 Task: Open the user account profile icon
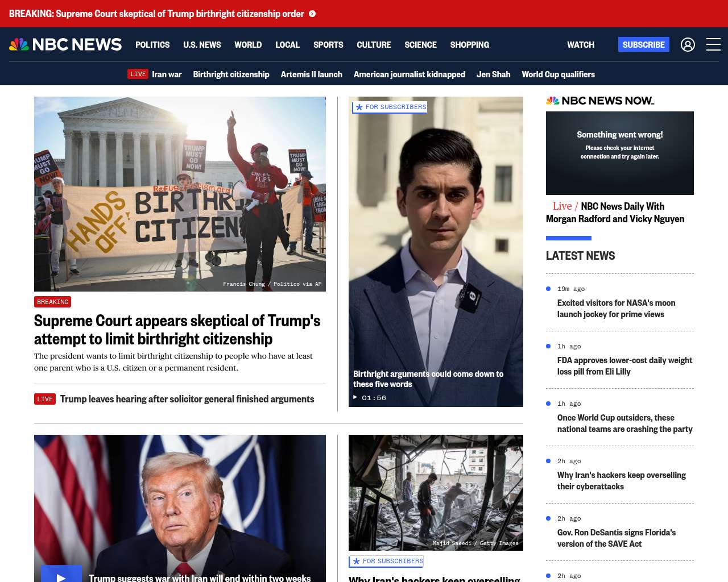click(x=688, y=44)
